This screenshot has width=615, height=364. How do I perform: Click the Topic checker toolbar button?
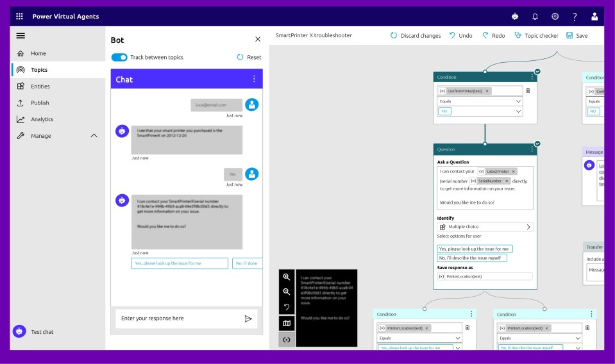(536, 36)
